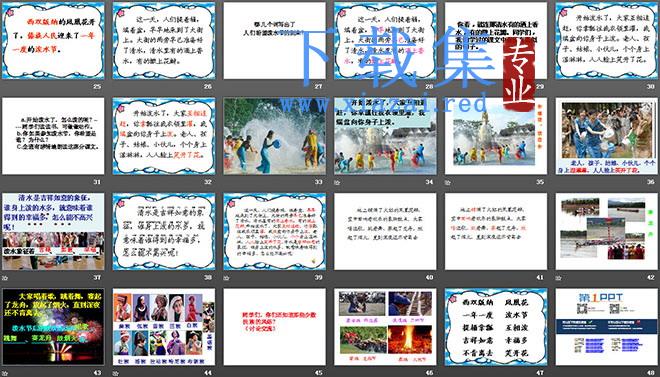Select slide 33 water-splashing festival photo
This screenshot has height=377, width=660.
274,136
